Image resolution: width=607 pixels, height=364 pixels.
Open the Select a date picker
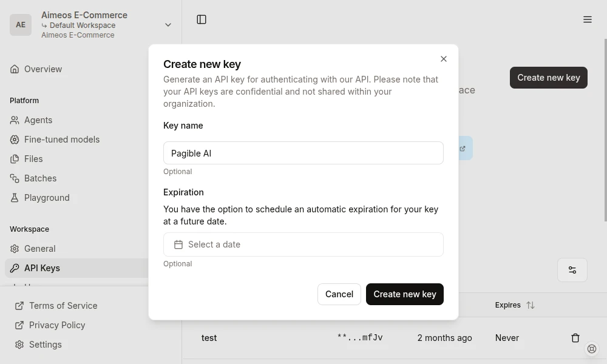pyautogui.click(x=303, y=244)
